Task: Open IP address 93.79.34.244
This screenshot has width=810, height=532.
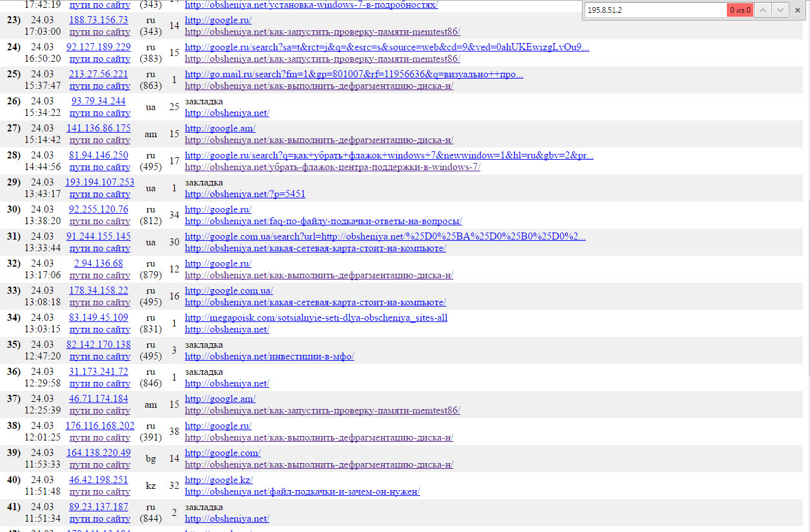Action: click(99, 101)
